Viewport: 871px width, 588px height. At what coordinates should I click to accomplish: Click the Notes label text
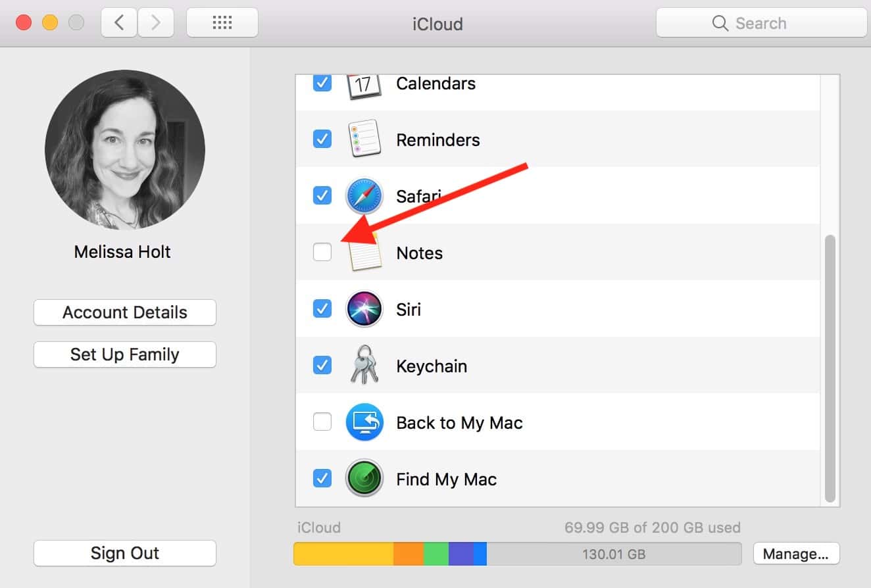pos(419,253)
